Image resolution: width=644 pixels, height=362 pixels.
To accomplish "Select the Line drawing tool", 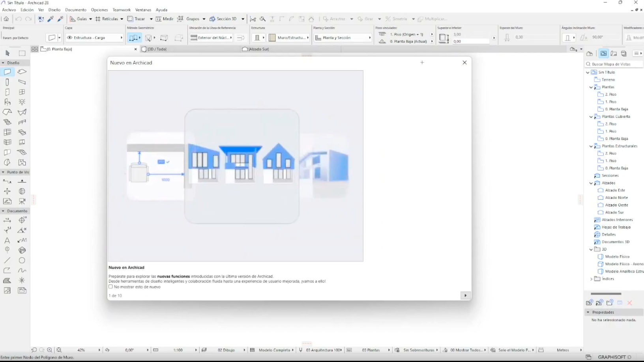I will tap(7, 260).
